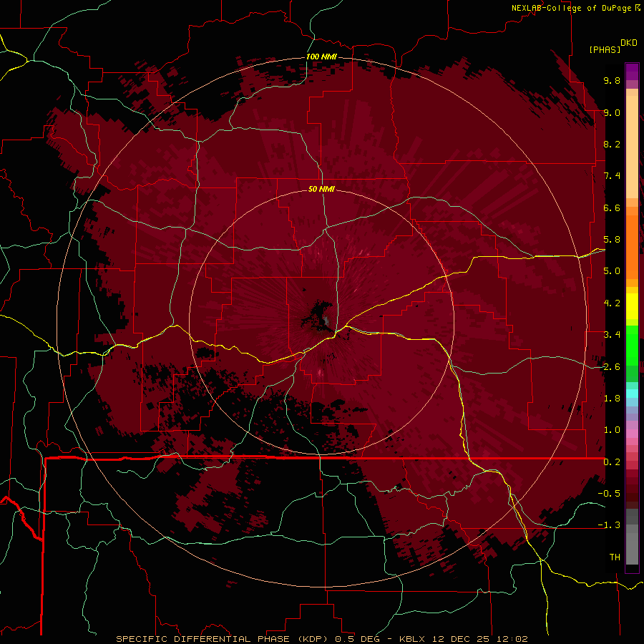Select the 2.6 scale value

coord(612,367)
